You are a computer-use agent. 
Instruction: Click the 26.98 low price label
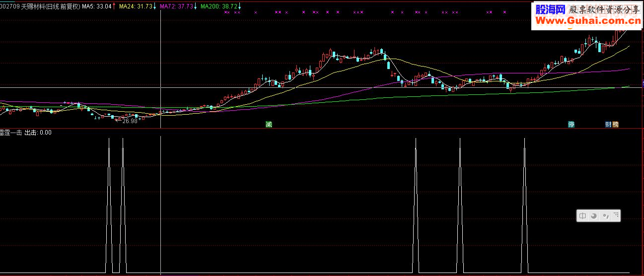[x=130, y=121]
